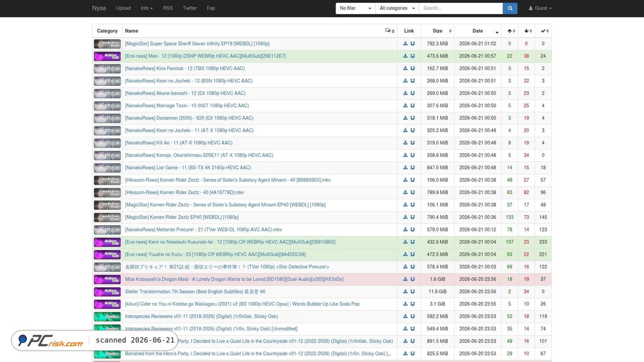Screen dimensions: 644x362
Task: Download torrent for NanakoRaws Marriage Toxin - 10
Action: point(405,105)
